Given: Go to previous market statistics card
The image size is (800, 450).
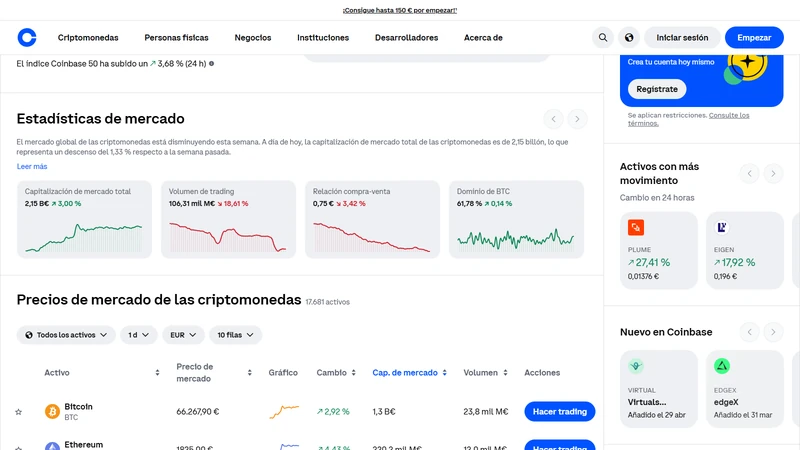Looking at the screenshot, I should click(x=554, y=119).
